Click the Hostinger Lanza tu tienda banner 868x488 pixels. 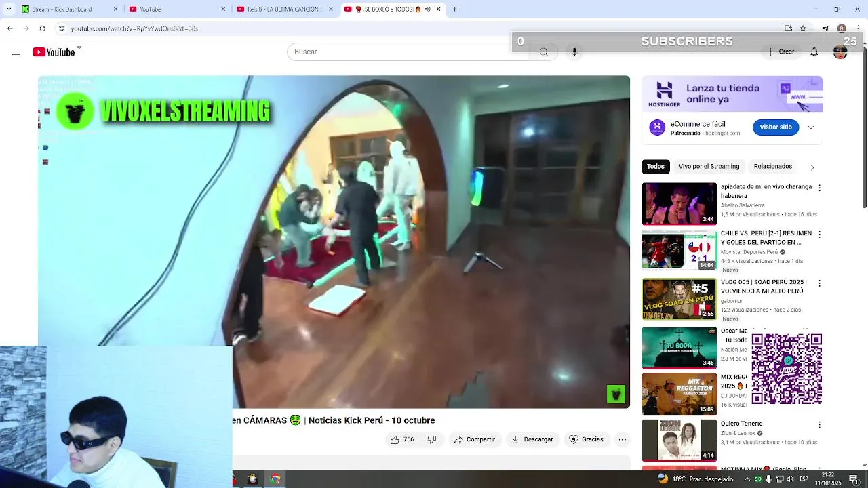pos(732,94)
